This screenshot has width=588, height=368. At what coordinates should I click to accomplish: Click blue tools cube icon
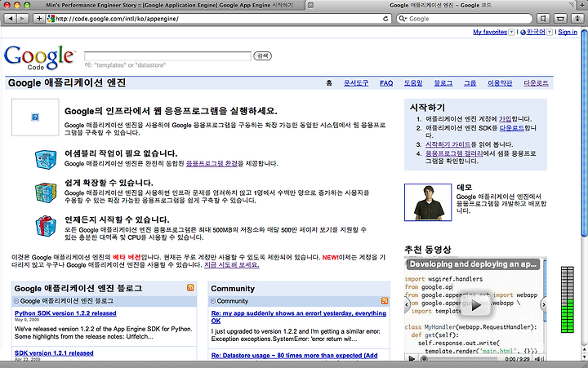(46, 159)
